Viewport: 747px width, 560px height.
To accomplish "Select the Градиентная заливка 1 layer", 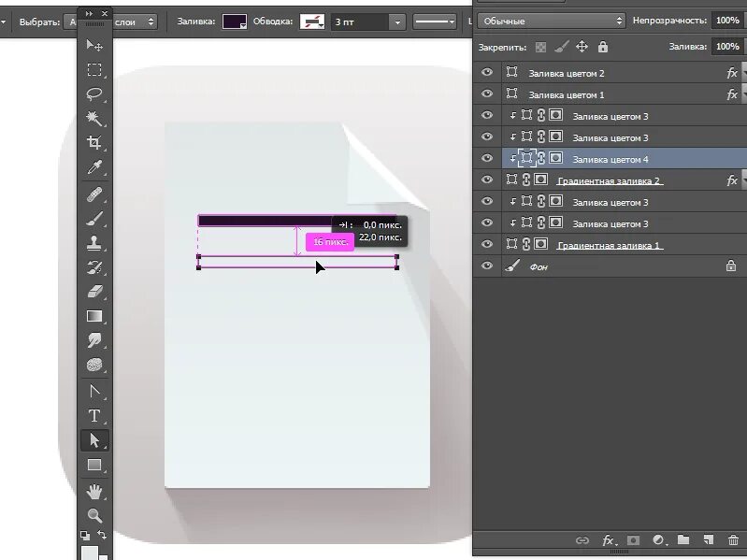I will point(625,244).
